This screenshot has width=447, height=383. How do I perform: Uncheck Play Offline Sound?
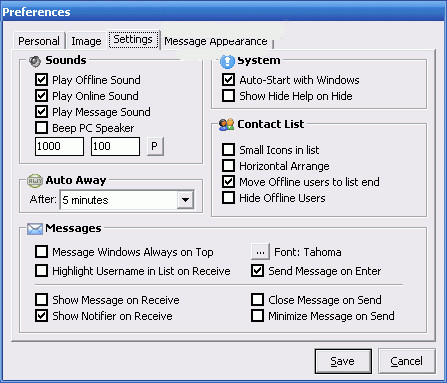(x=41, y=80)
